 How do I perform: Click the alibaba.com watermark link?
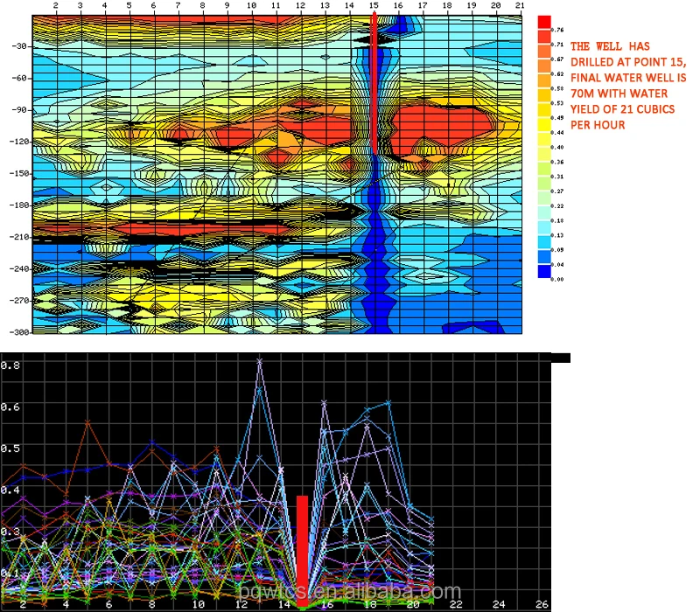[x=350, y=592]
